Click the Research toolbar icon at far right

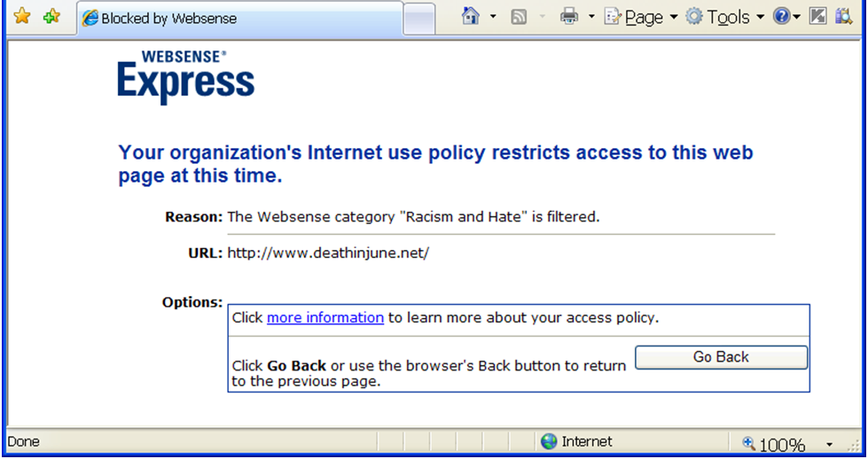pyautogui.click(x=844, y=16)
